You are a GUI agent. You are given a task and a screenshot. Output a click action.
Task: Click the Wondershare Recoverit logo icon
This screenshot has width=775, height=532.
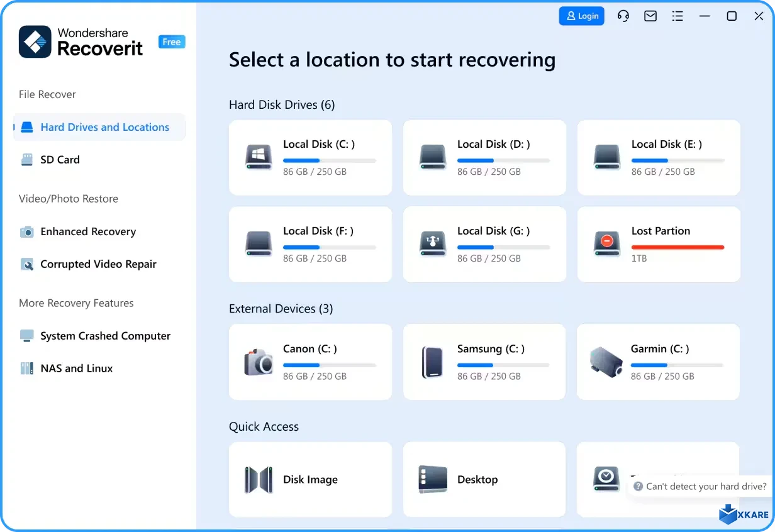[x=35, y=42]
